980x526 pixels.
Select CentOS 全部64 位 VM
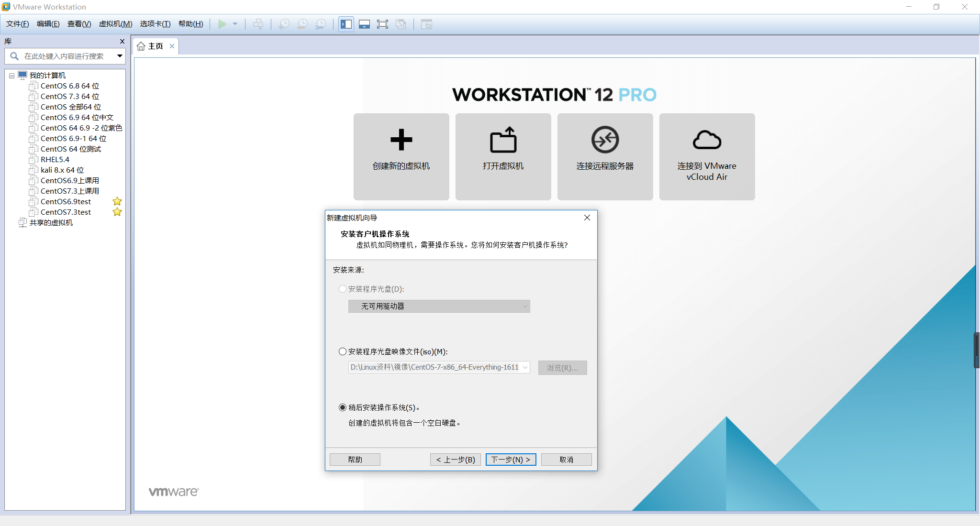pos(71,107)
